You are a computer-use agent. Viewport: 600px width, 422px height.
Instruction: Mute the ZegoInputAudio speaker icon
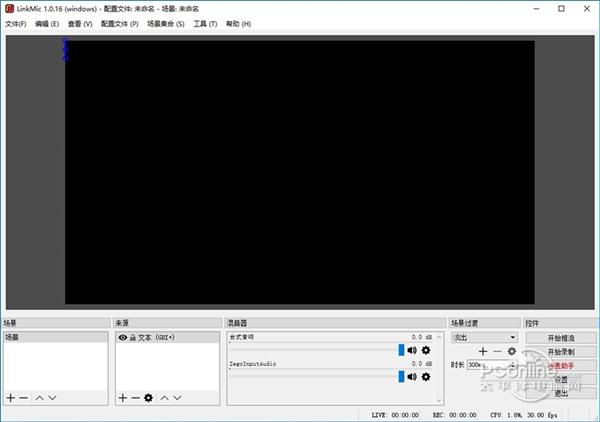(x=412, y=377)
